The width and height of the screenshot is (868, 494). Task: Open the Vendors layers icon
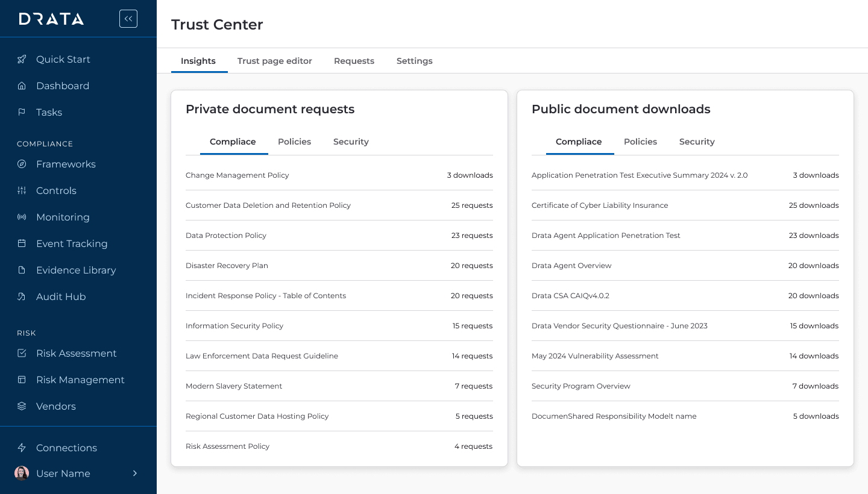tap(22, 406)
